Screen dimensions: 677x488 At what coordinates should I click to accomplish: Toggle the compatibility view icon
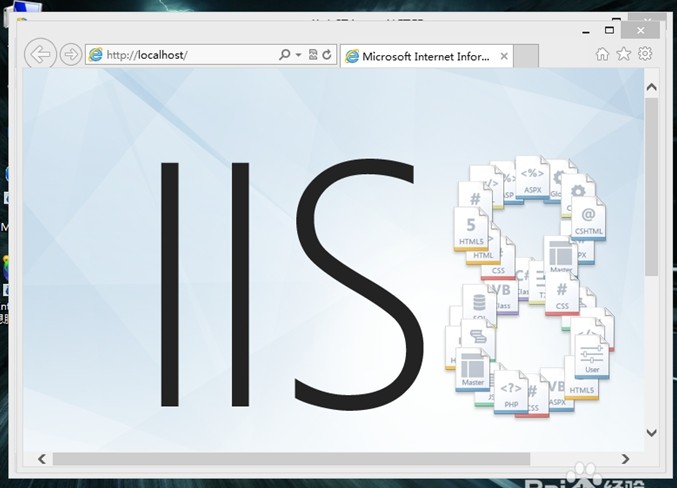313,54
